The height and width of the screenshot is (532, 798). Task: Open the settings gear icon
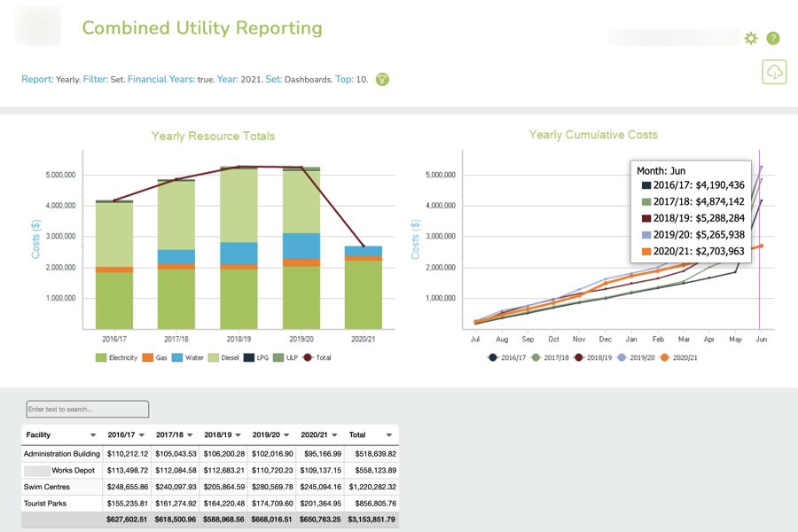(x=751, y=38)
